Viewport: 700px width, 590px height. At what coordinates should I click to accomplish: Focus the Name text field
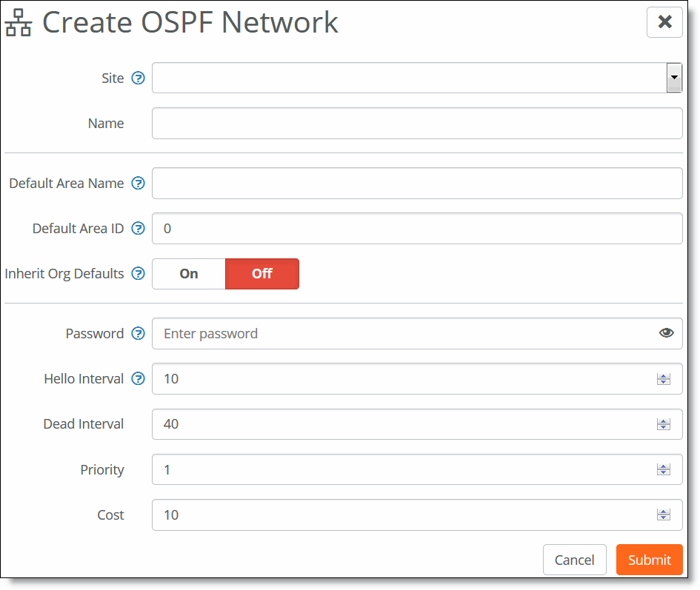click(x=417, y=123)
